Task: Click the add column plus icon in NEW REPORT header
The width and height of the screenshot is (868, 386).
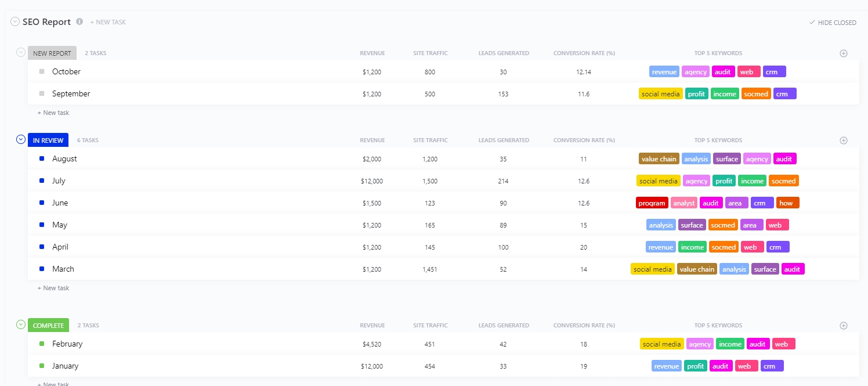Action: 844,53
